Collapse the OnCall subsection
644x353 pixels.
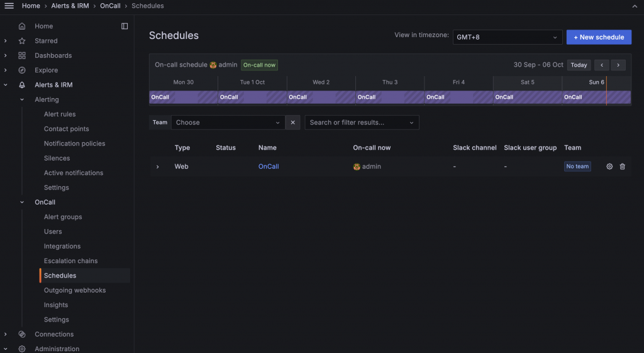pyautogui.click(x=22, y=202)
